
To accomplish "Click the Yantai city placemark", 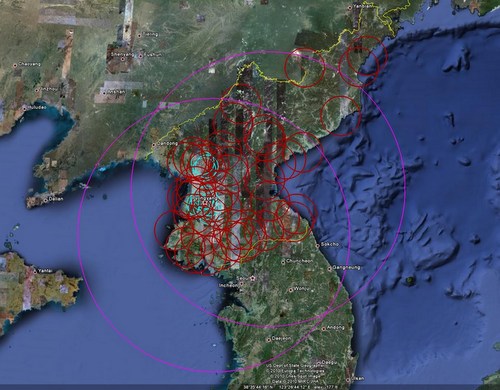I will (x=35, y=271).
